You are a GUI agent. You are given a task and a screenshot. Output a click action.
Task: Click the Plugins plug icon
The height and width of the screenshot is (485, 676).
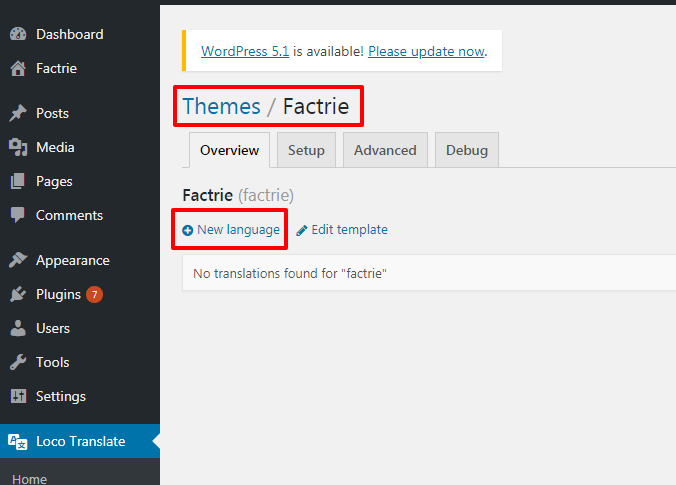coord(17,294)
